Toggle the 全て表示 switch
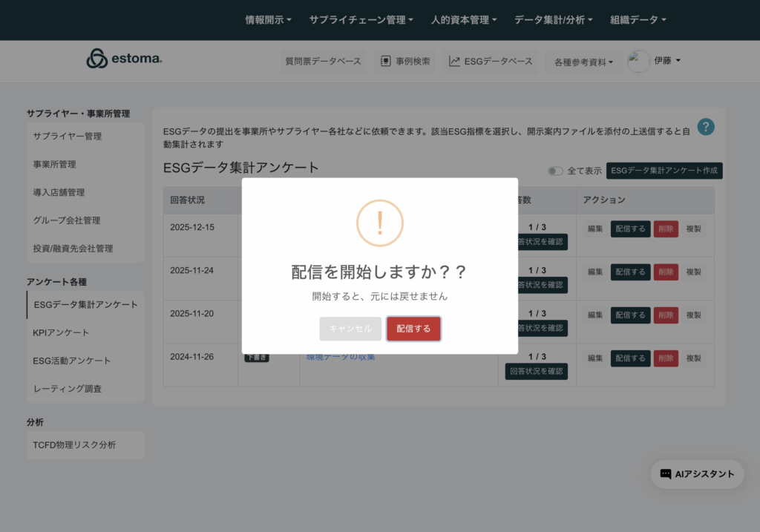 (555, 171)
